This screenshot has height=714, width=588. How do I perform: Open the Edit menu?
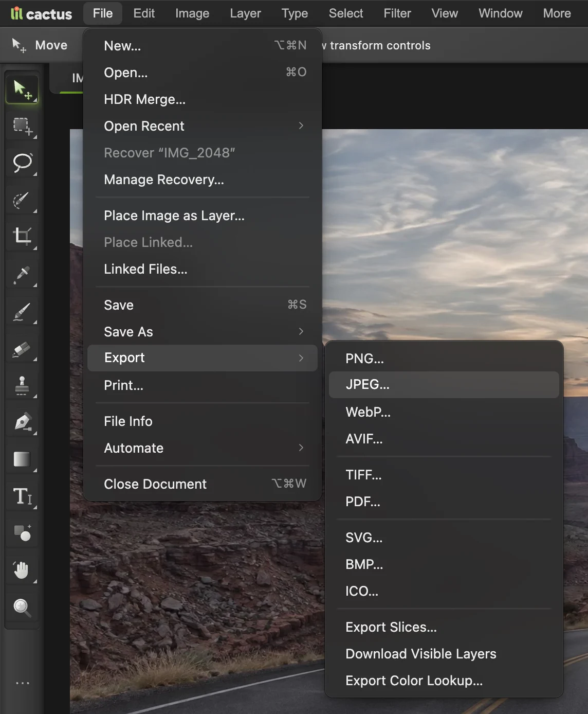pyautogui.click(x=144, y=13)
